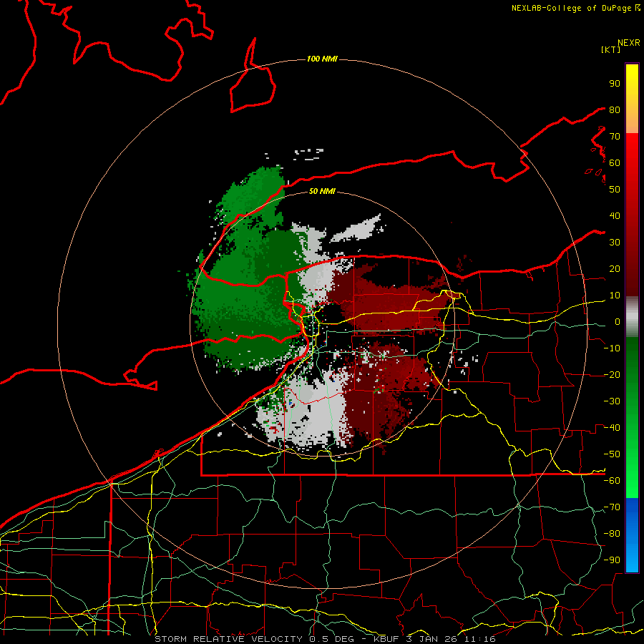Click the -60 scale value

[612, 481]
